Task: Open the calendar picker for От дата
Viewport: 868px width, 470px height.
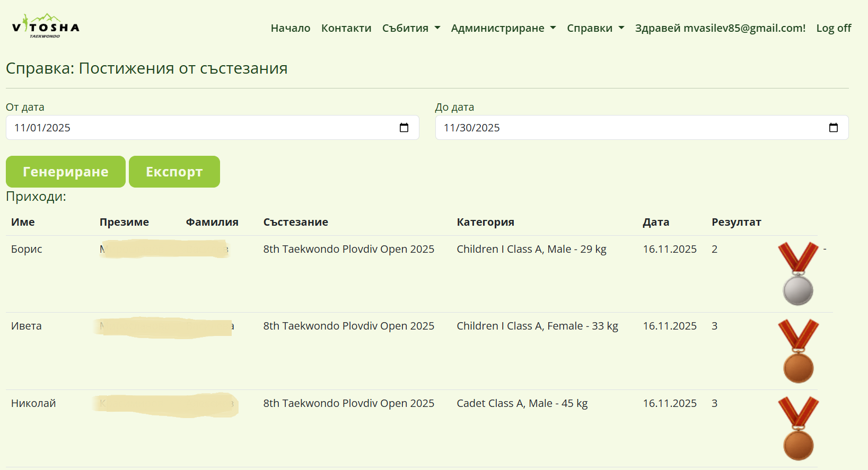Action: tap(404, 128)
